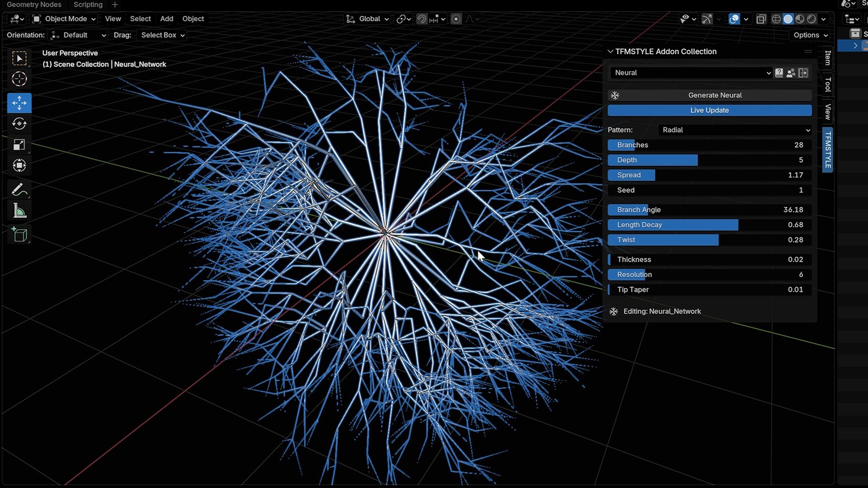
Task: Select the Measure tool
Action: (x=19, y=211)
